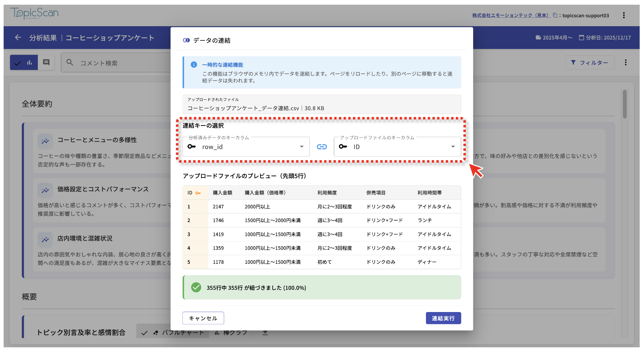Image resolution: width=644 pixels, height=352 pixels.
Task: Open the top-right account kebab menu
Action: [623, 15]
